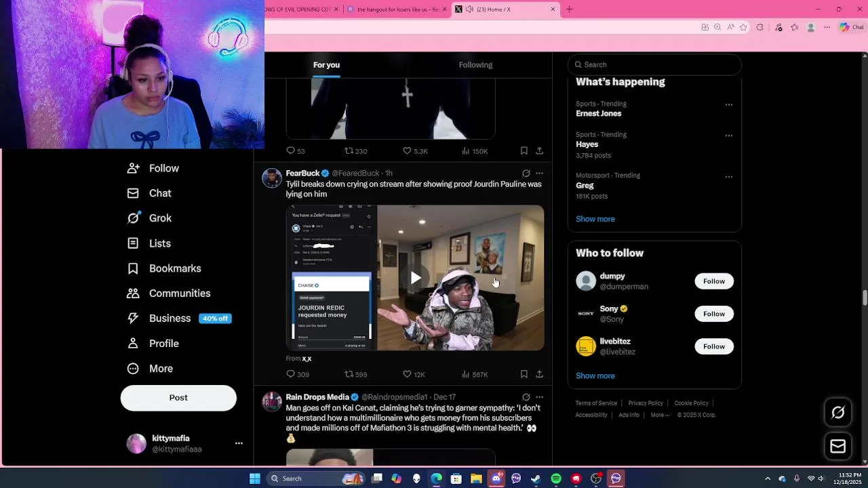Open the Terms of Service link
The width and height of the screenshot is (868, 488).
596,403
